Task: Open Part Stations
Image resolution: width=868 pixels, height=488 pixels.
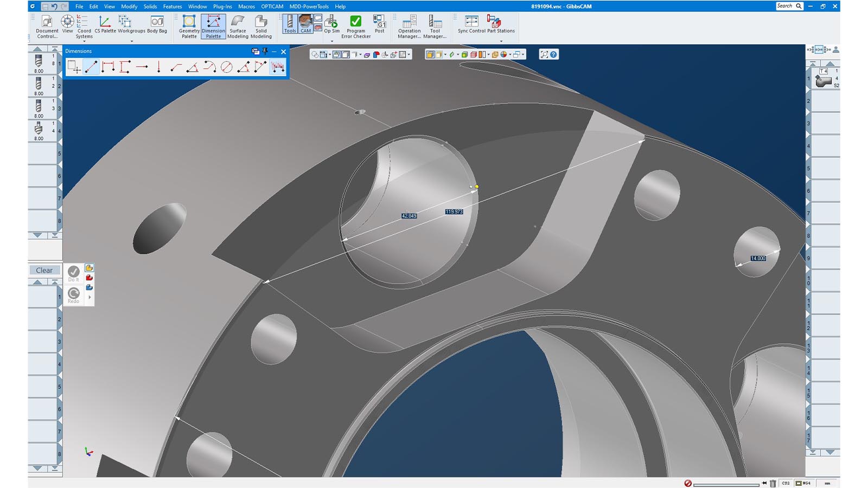Action: (501, 24)
